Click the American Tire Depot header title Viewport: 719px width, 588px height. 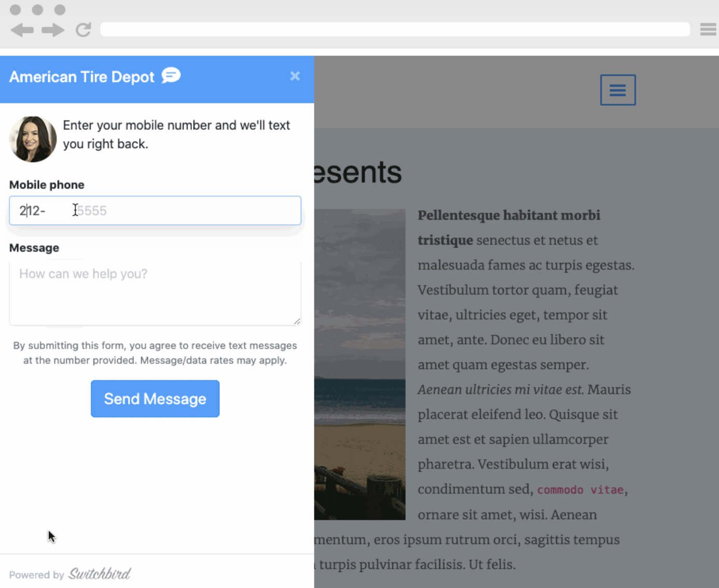(81, 77)
